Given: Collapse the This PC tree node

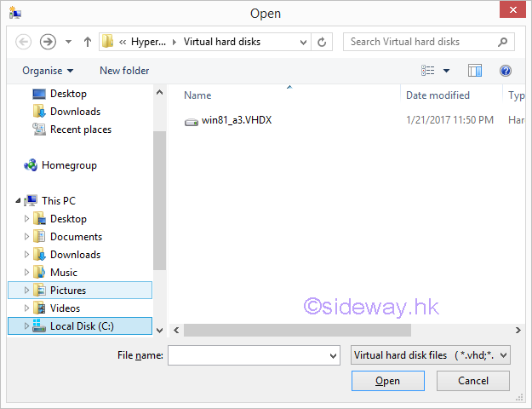Looking at the screenshot, I should (x=18, y=201).
